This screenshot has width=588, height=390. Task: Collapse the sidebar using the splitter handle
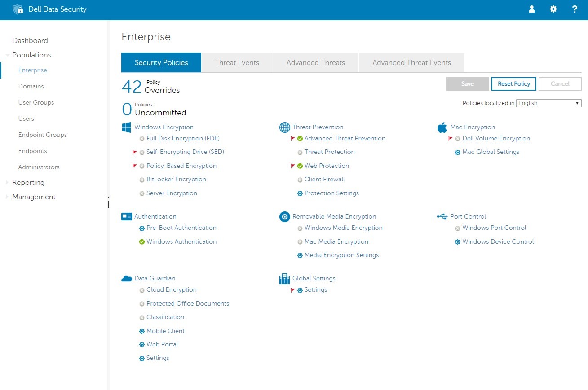point(108,201)
